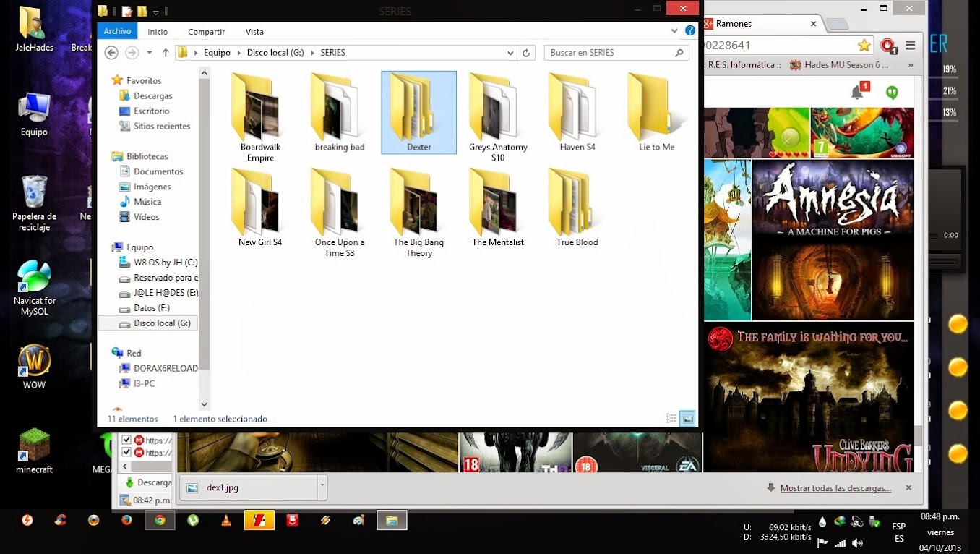The image size is (980, 554).
Task: Open the Lie to Me folder
Action: (657, 112)
